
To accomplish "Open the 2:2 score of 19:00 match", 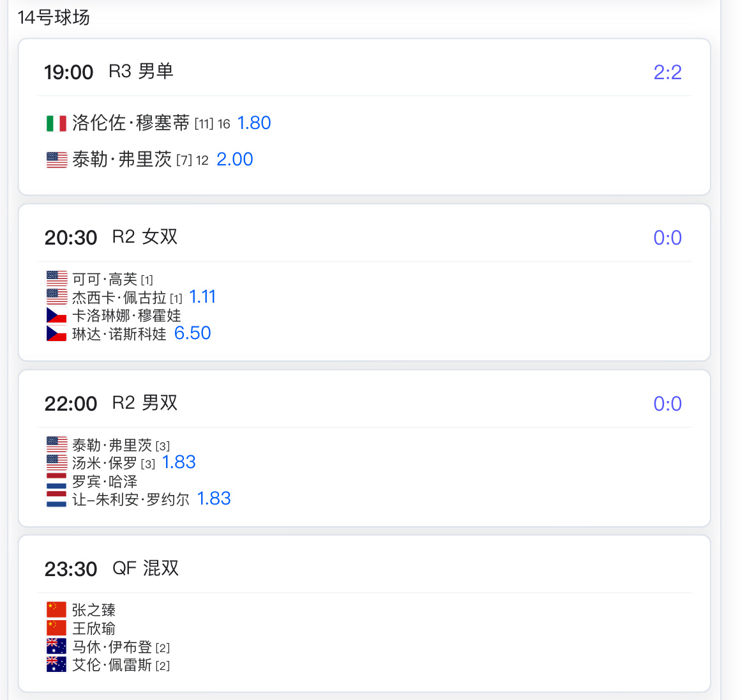I will coord(667,72).
